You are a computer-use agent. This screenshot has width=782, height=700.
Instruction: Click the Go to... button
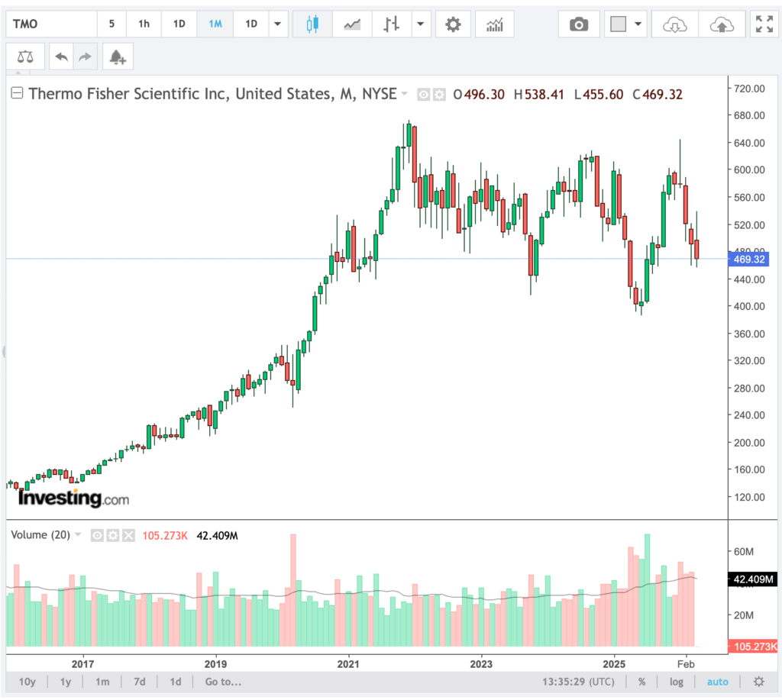click(223, 682)
